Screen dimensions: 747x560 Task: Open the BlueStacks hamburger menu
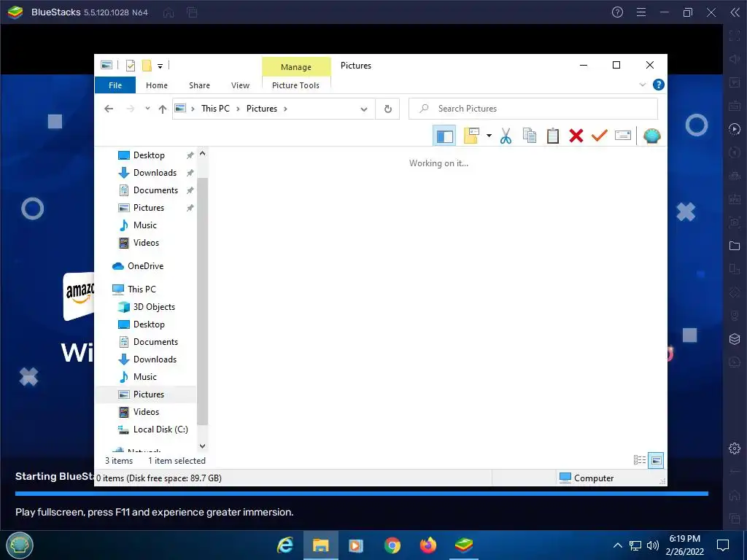[x=641, y=12]
